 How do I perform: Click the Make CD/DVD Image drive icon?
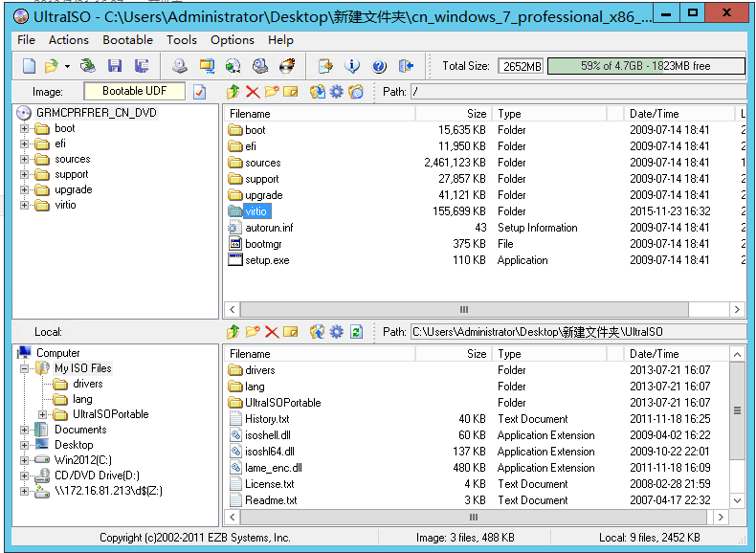pyautogui.click(x=180, y=66)
